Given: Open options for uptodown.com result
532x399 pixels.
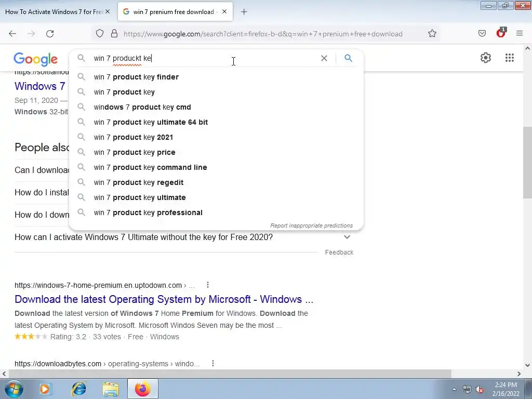Looking at the screenshot, I should [x=208, y=285].
